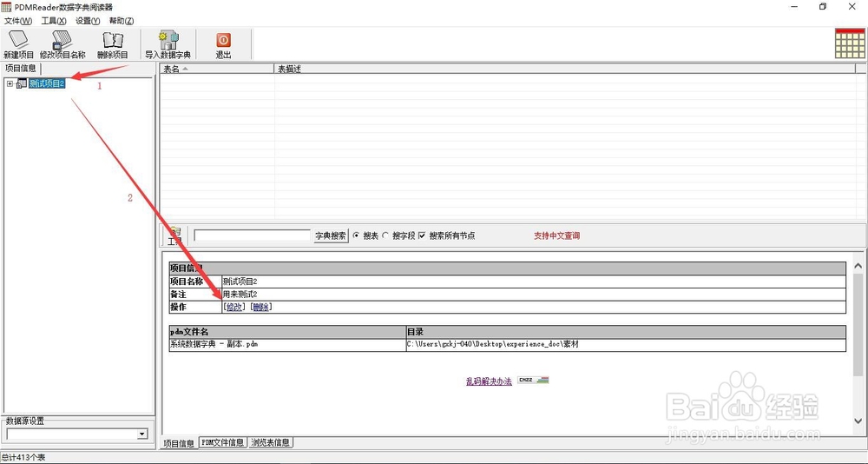Focus the dictionary search input field

(253, 235)
